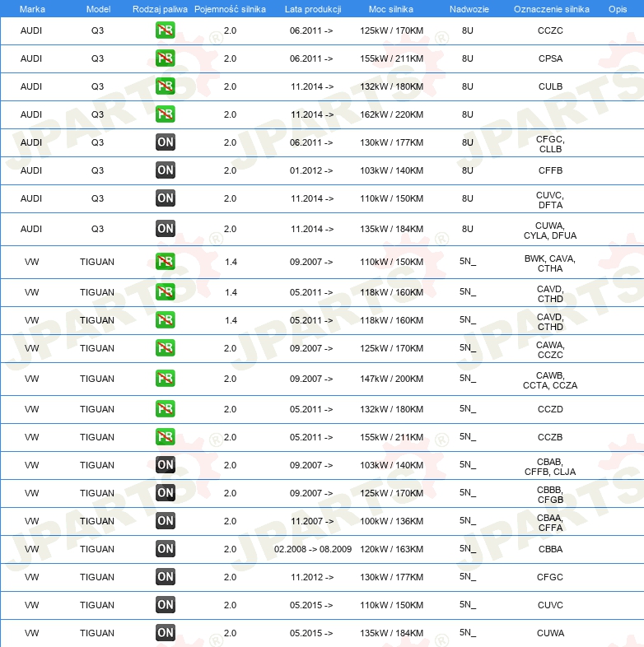This screenshot has height=647, width=644.
Task: Select the cell reading CBAB, CFFB, CLJA
Action: pos(550,467)
